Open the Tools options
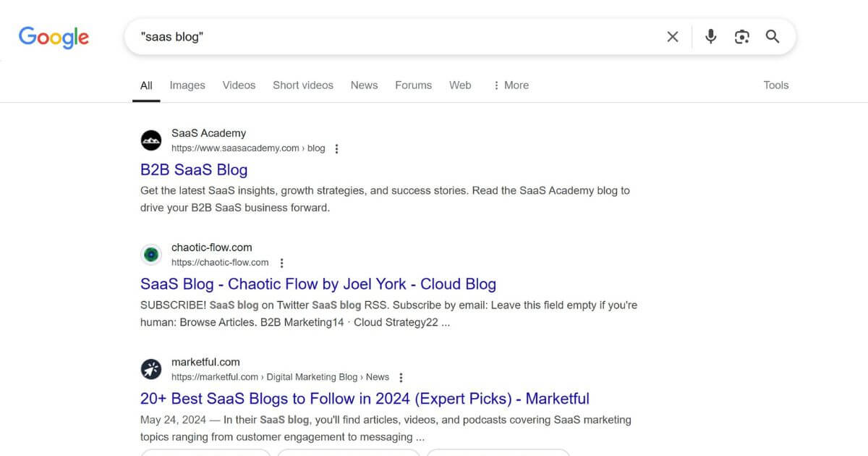Screen dimensions: 868x456 (775, 85)
